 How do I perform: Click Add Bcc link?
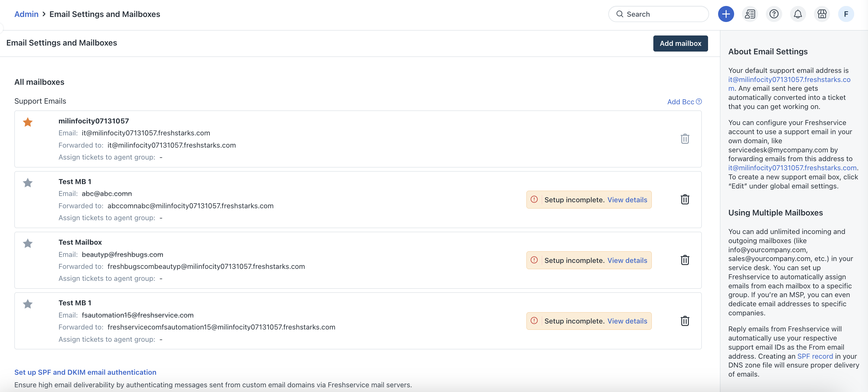680,102
